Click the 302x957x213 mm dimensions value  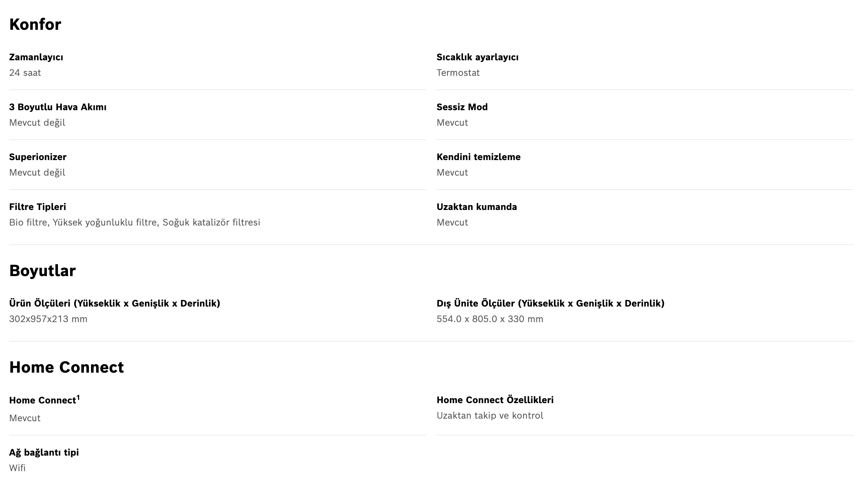48,319
